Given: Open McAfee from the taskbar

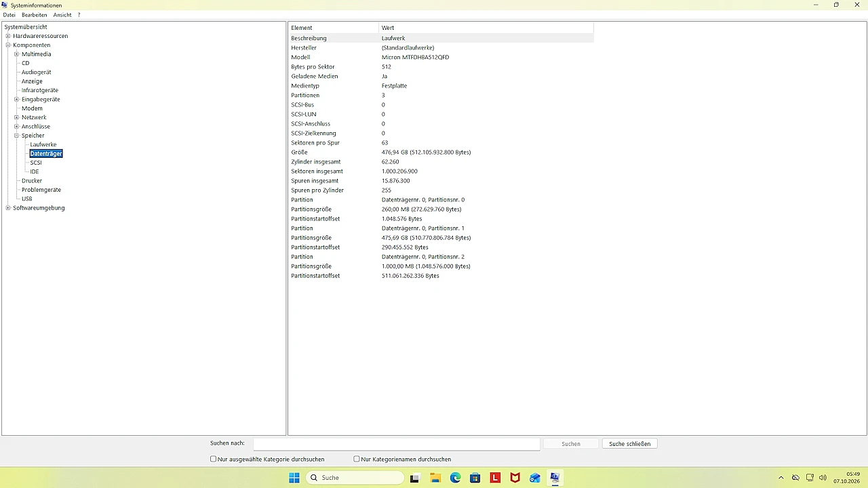Looking at the screenshot, I should pyautogui.click(x=515, y=478).
